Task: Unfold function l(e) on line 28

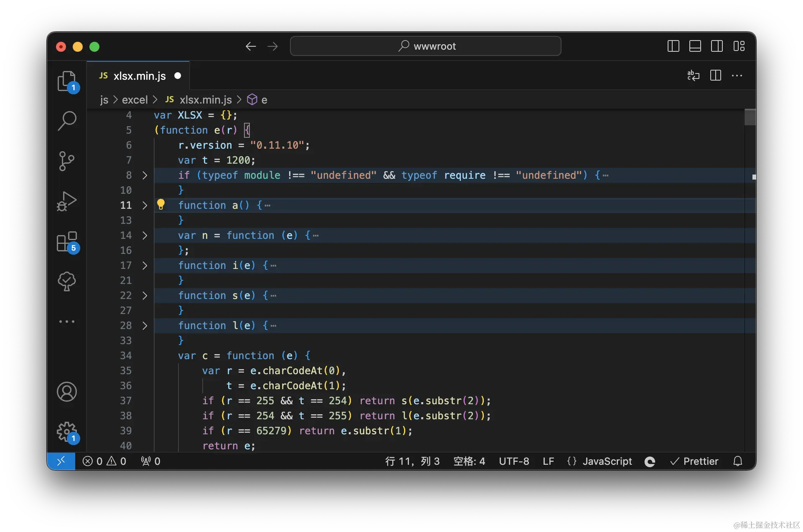Action: pyautogui.click(x=145, y=326)
